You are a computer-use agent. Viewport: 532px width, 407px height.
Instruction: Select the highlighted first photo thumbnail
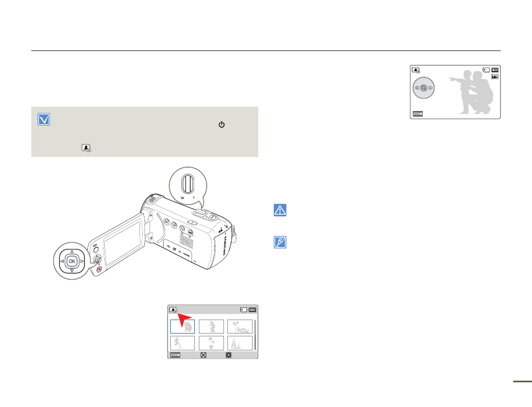tap(183, 326)
